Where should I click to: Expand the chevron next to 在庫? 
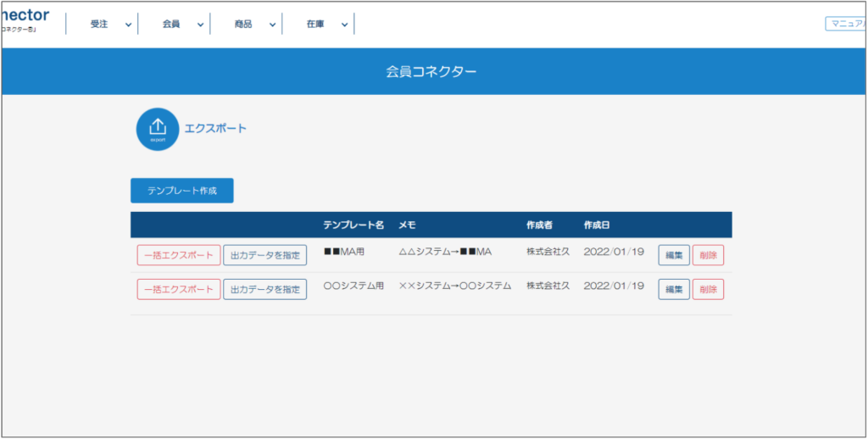coord(344,25)
